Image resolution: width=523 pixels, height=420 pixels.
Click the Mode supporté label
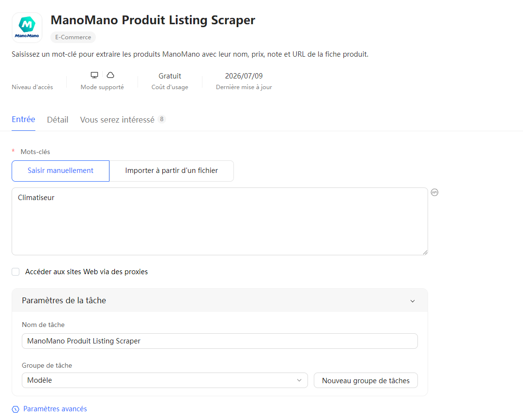tap(102, 87)
